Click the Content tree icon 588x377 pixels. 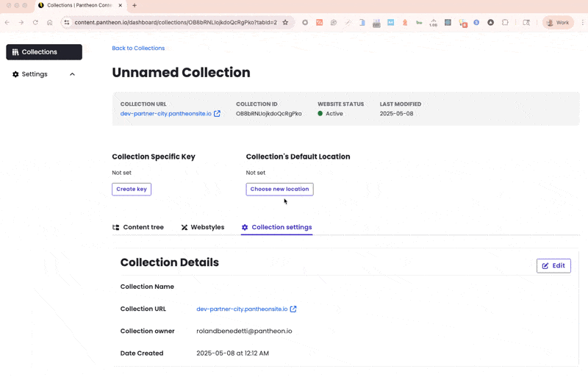(x=116, y=228)
